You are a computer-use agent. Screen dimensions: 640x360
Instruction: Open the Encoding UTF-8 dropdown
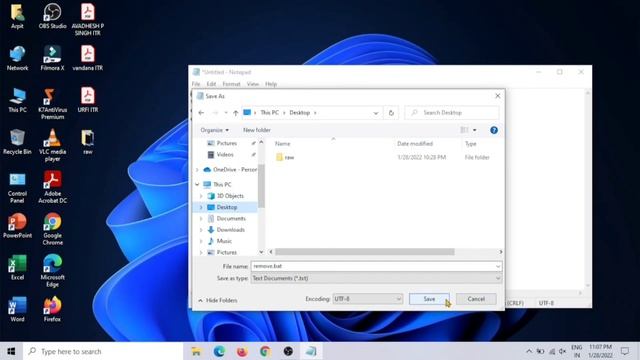[x=368, y=299]
